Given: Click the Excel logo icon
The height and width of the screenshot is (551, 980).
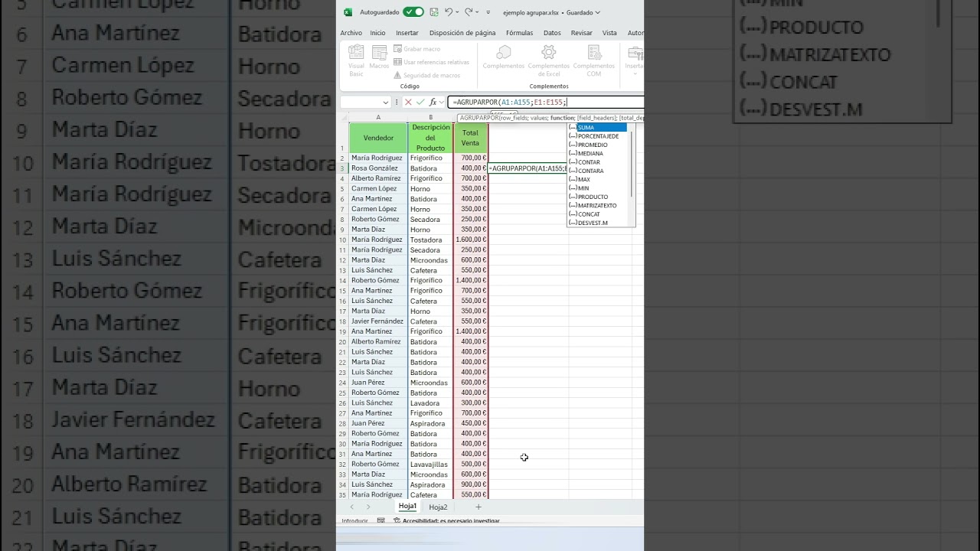Looking at the screenshot, I should point(348,12).
